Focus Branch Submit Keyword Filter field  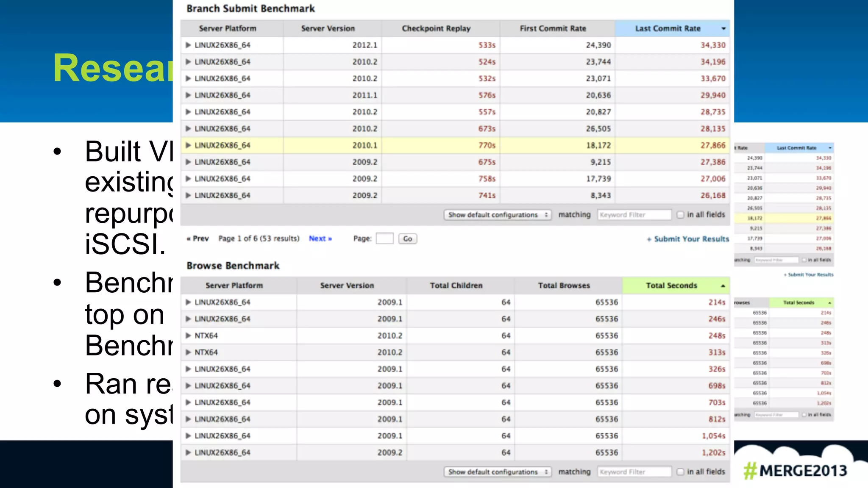point(634,215)
